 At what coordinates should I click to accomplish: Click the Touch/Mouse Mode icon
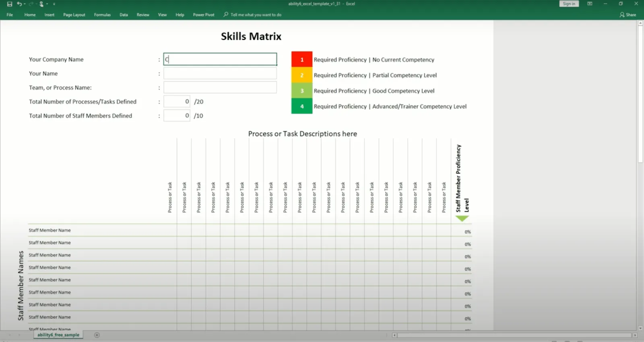[41, 4]
